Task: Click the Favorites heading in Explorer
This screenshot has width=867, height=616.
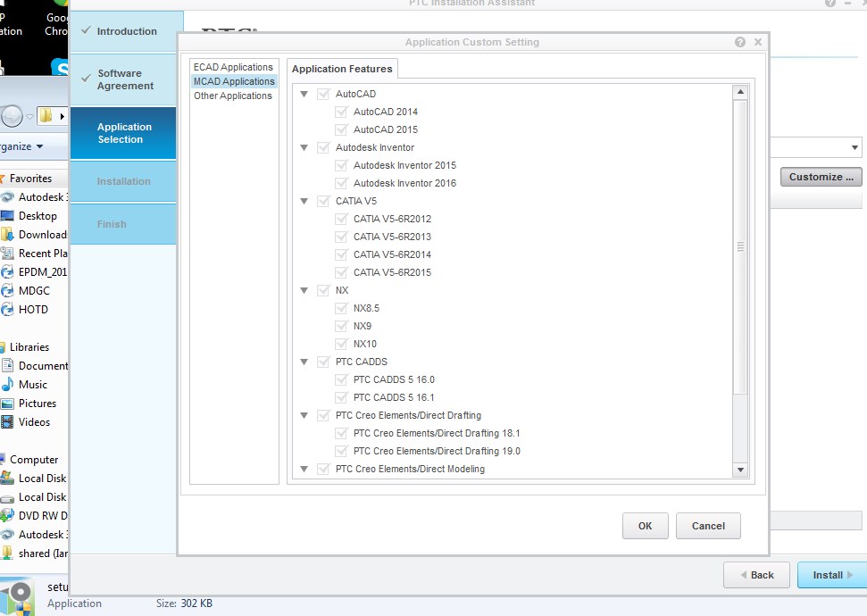Action: [30, 179]
